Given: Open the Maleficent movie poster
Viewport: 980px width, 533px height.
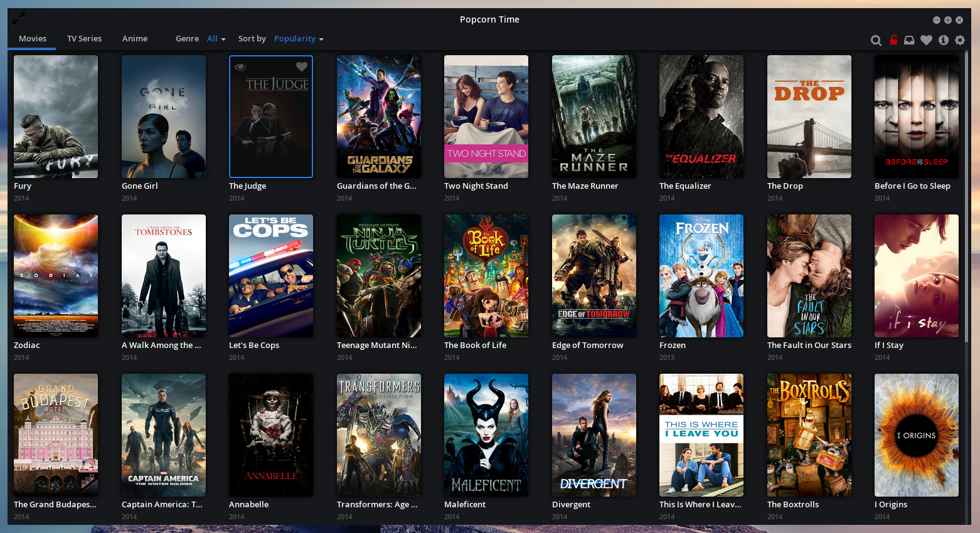Looking at the screenshot, I should tap(486, 435).
